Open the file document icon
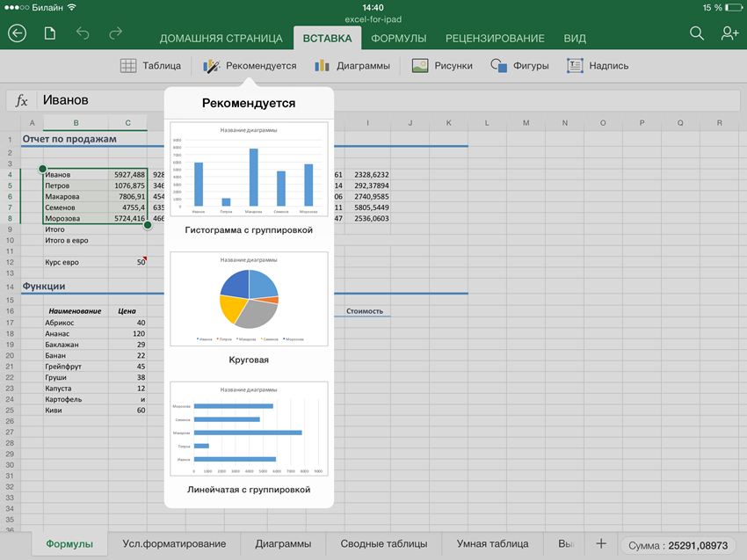747x560 pixels. [x=50, y=33]
